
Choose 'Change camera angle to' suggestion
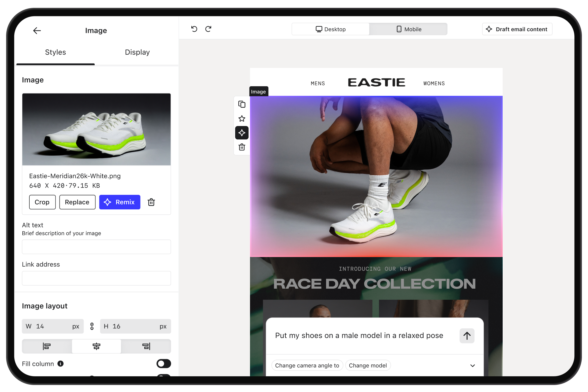click(307, 366)
